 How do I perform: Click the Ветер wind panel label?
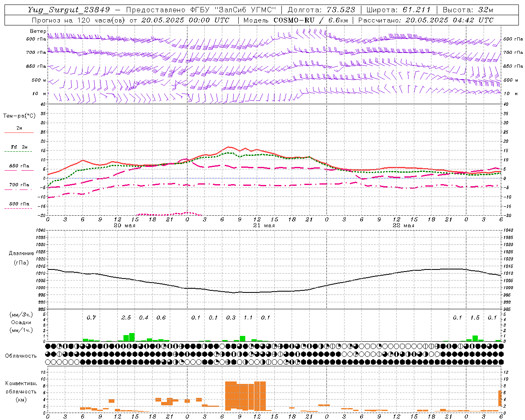(x=38, y=31)
